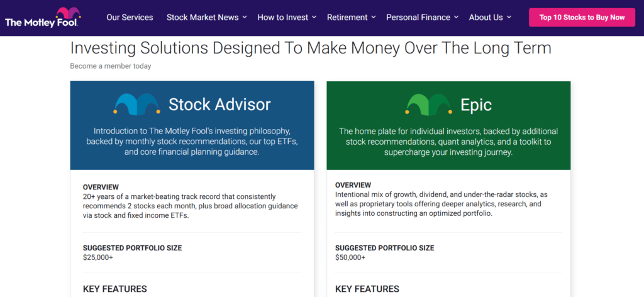644x297 pixels.
Task: Open the Our Services menu item
Action: click(x=130, y=17)
